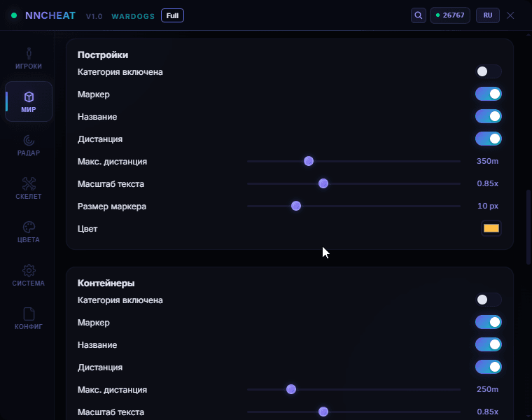Click the 350m distance value

(x=487, y=161)
